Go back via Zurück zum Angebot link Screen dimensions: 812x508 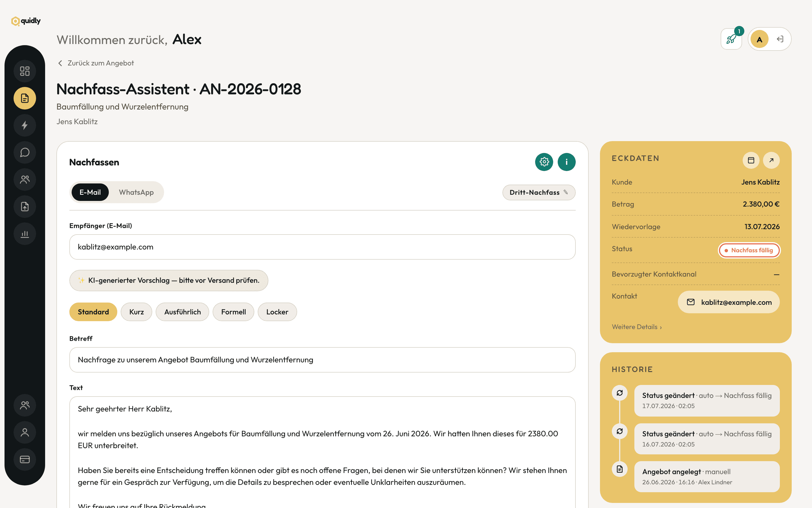click(x=96, y=63)
